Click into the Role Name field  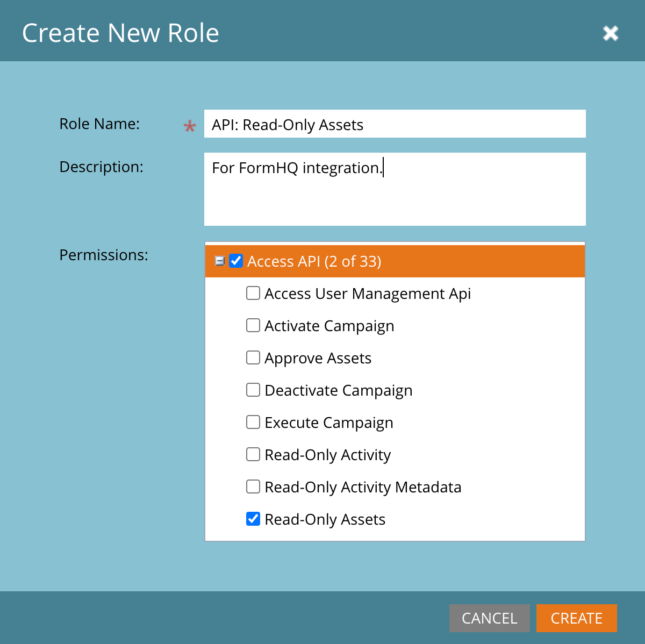[395, 124]
